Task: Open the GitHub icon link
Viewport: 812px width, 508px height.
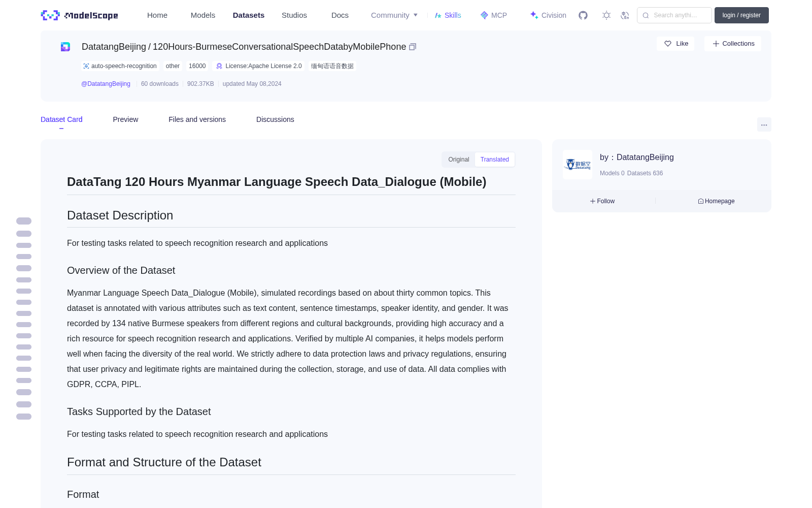Action: coord(583,15)
